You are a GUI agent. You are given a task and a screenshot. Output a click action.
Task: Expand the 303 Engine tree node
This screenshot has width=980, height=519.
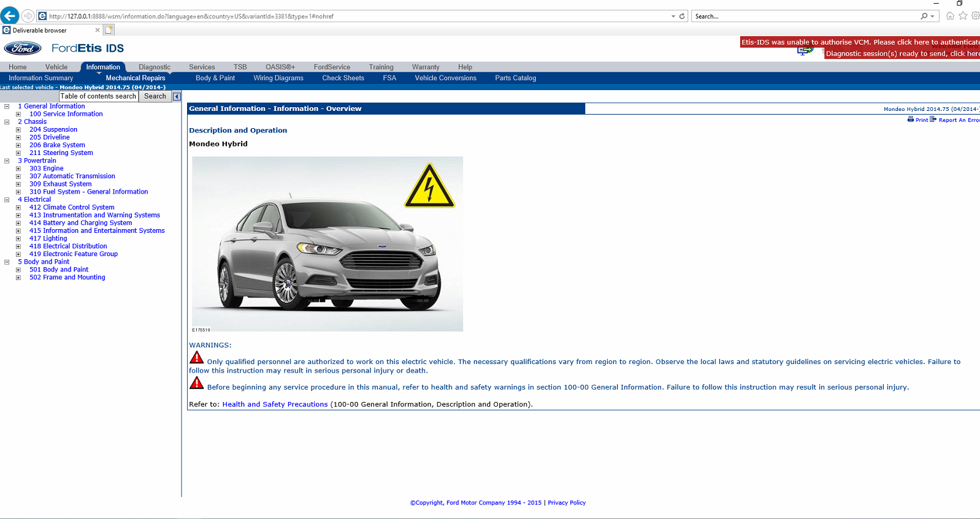coord(18,169)
